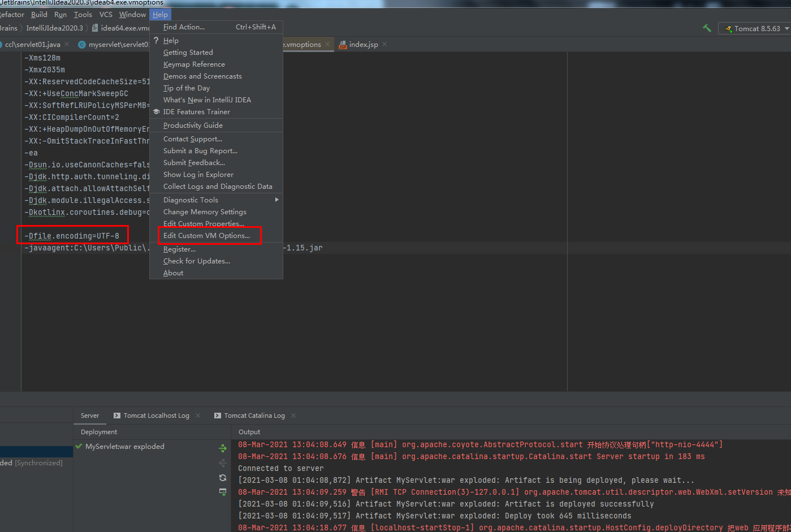This screenshot has height=532, width=791.
Task: Close the Tomcat Localhost Log tab
Action: pyautogui.click(x=198, y=416)
